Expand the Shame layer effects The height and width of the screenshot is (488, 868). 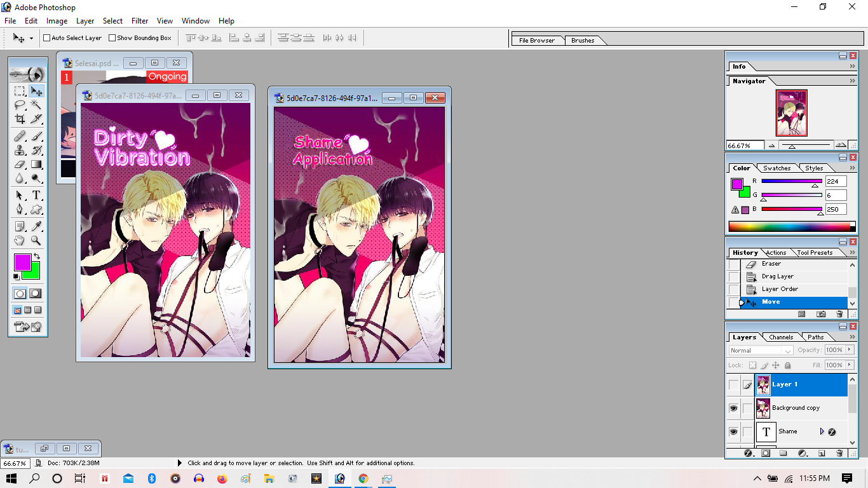coord(822,431)
